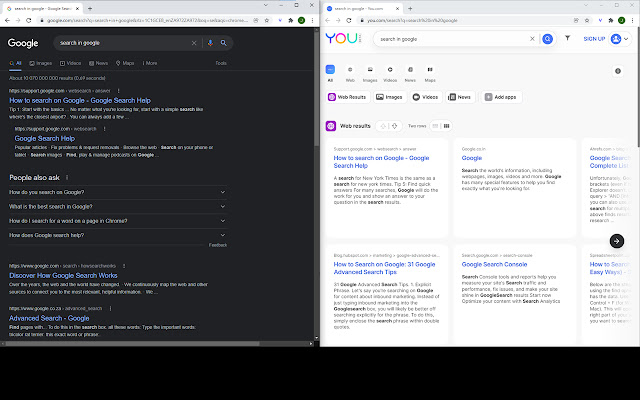Click the YOU logo in right window
Image resolution: width=640 pixels, height=400 pixels.
click(x=343, y=38)
